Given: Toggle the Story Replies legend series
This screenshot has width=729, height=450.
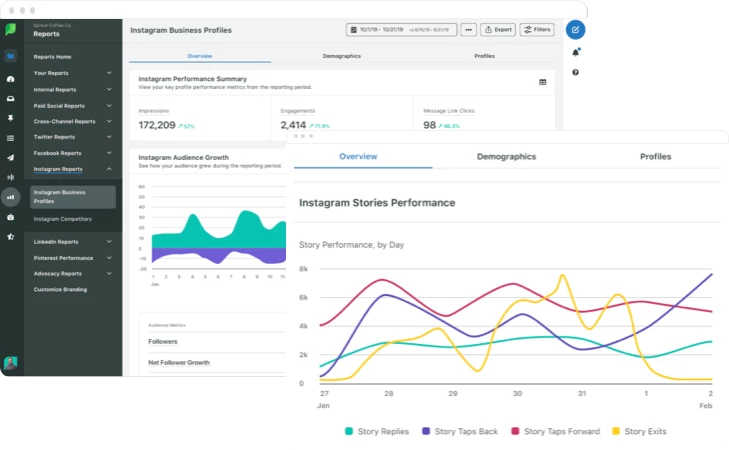Looking at the screenshot, I should (378, 431).
